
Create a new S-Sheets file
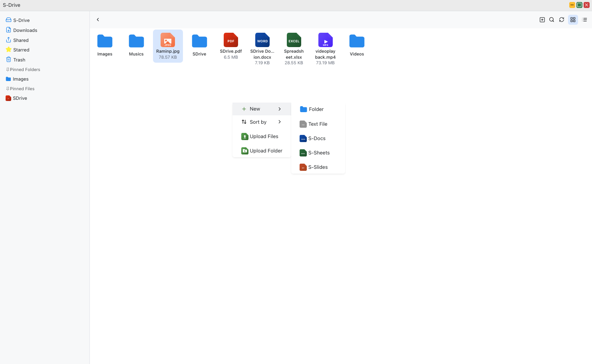318,153
